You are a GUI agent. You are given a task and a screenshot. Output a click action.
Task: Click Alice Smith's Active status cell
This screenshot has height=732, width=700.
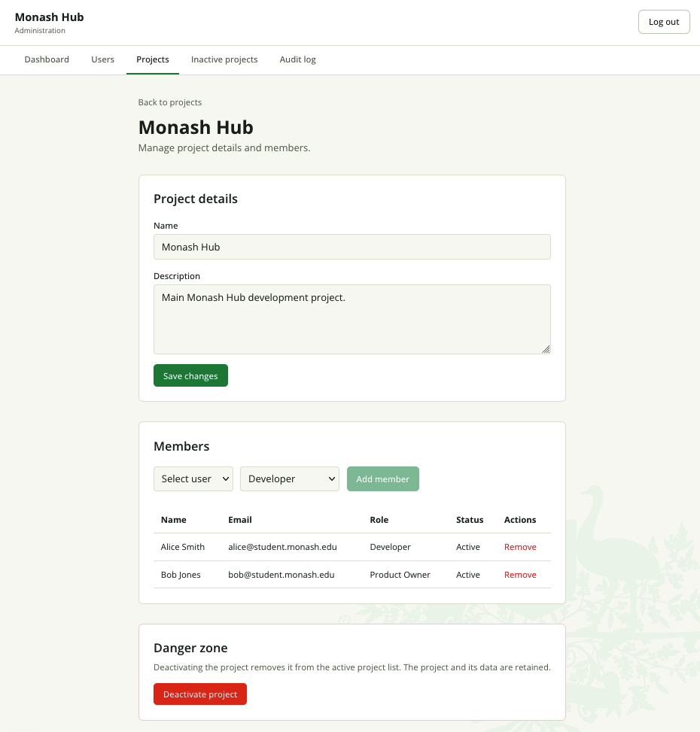click(x=468, y=547)
